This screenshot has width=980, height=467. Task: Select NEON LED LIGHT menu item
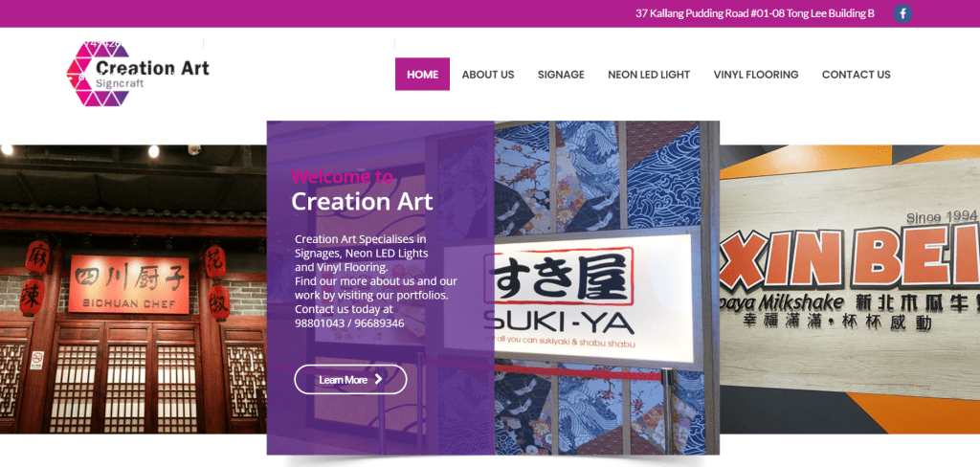(649, 75)
